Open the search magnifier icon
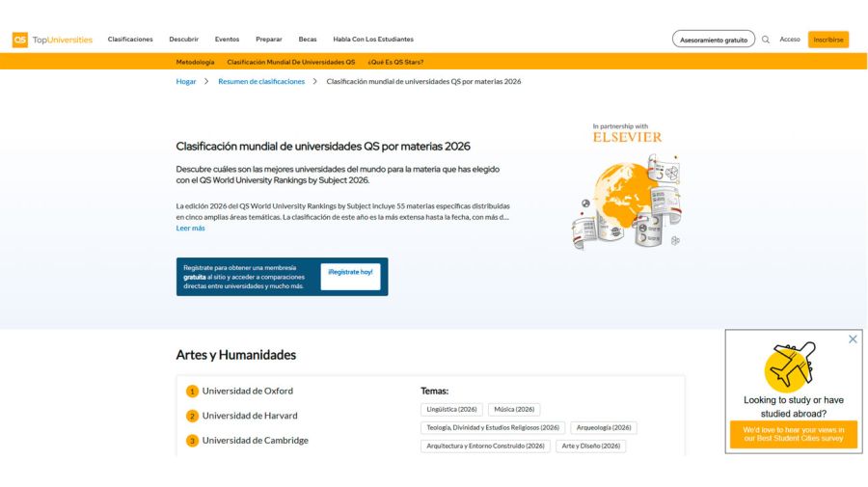The width and height of the screenshot is (868, 487). click(x=766, y=40)
